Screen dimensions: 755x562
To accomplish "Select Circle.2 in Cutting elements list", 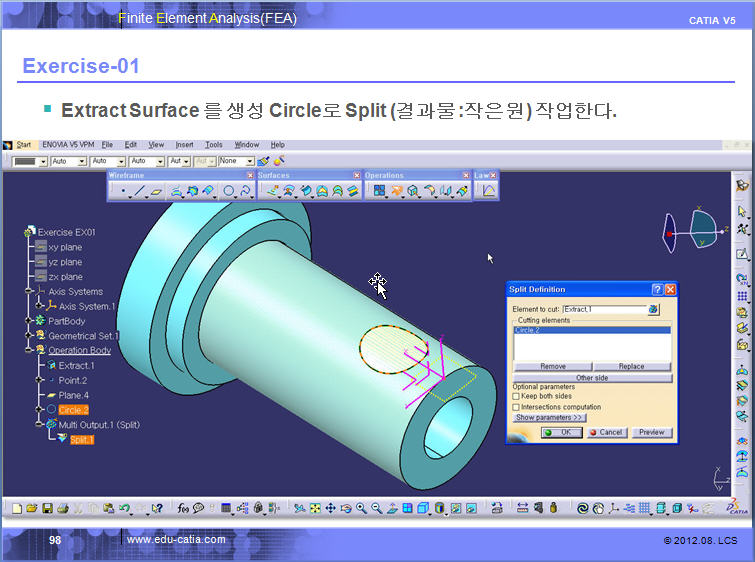I will point(592,330).
